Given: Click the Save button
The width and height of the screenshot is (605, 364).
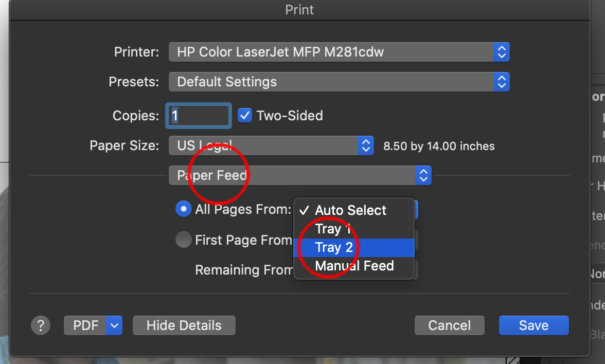Looking at the screenshot, I should click(x=533, y=325).
